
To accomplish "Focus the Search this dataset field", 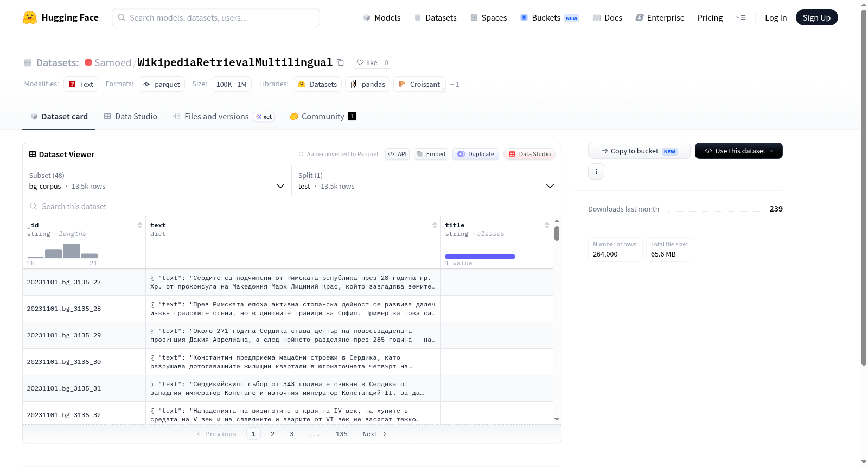I will point(292,206).
